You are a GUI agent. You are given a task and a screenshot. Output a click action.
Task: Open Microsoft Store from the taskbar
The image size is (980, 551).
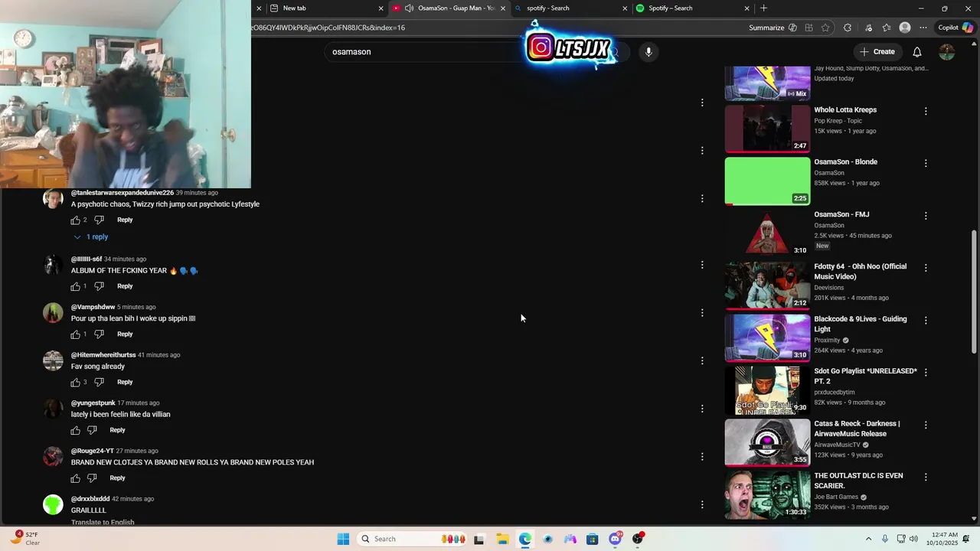click(593, 539)
